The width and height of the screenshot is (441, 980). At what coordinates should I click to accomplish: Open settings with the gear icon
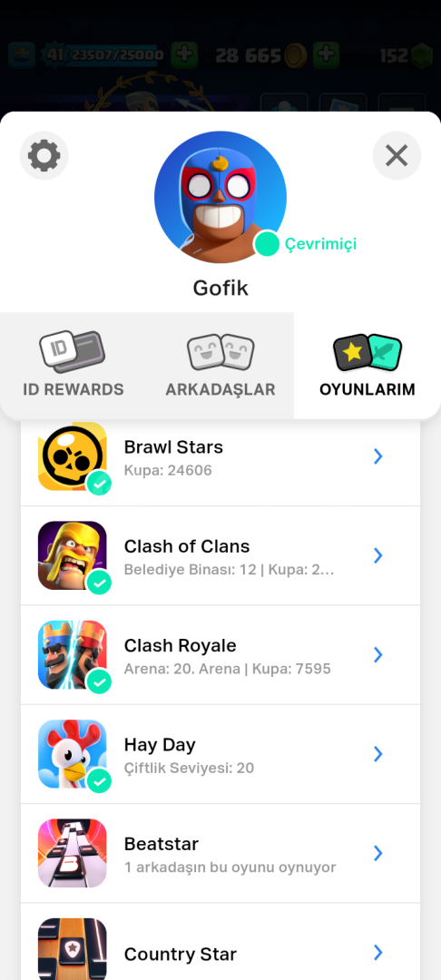(44, 156)
